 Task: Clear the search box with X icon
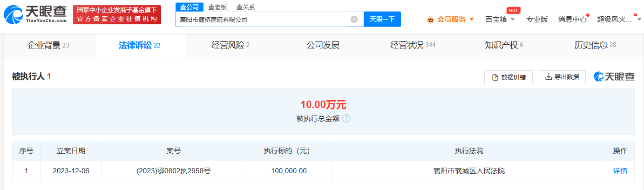(x=354, y=20)
